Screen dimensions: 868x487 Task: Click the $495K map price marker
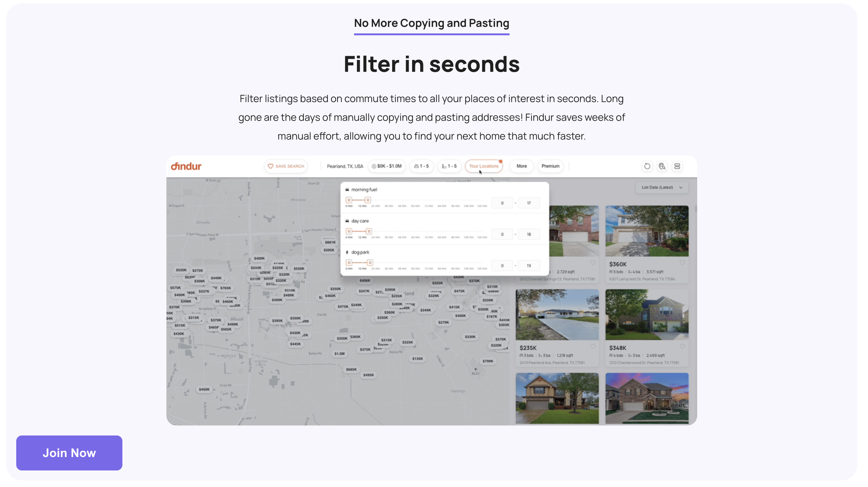point(368,375)
